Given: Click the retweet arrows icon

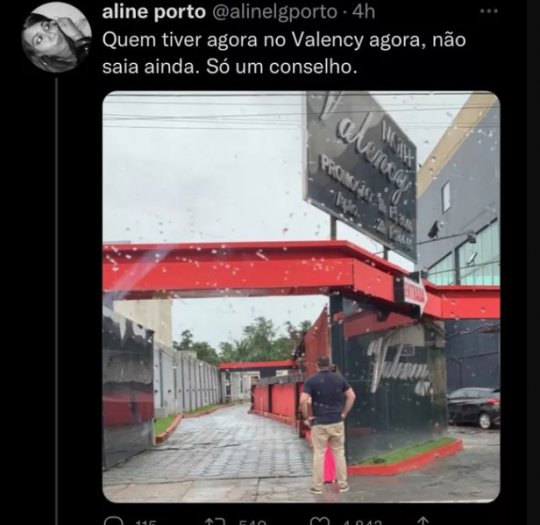Looking at the screenshot, I should click(216, 521).
